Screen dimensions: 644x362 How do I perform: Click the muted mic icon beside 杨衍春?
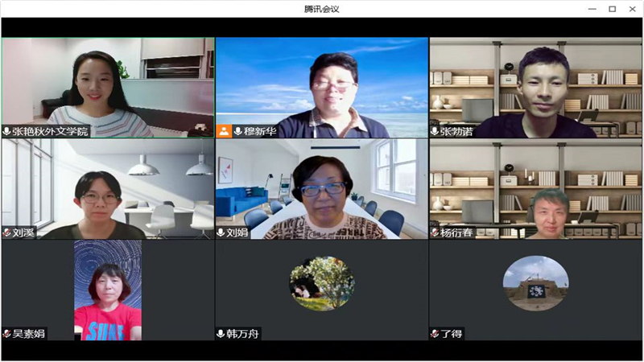[x=436, y=232]
